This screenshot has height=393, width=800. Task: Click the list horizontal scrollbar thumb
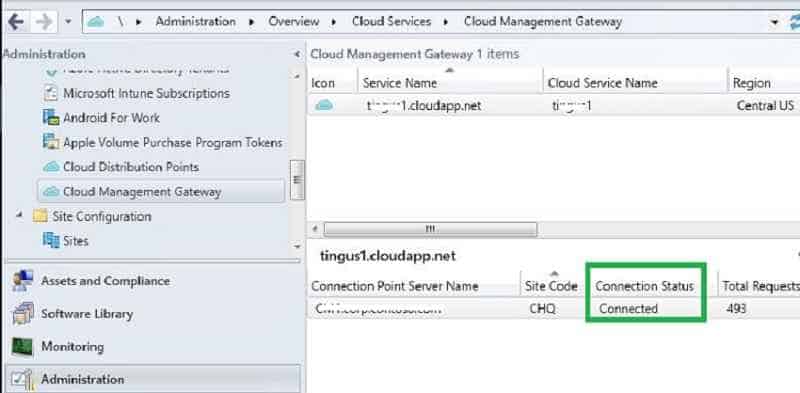click(430, 229)
